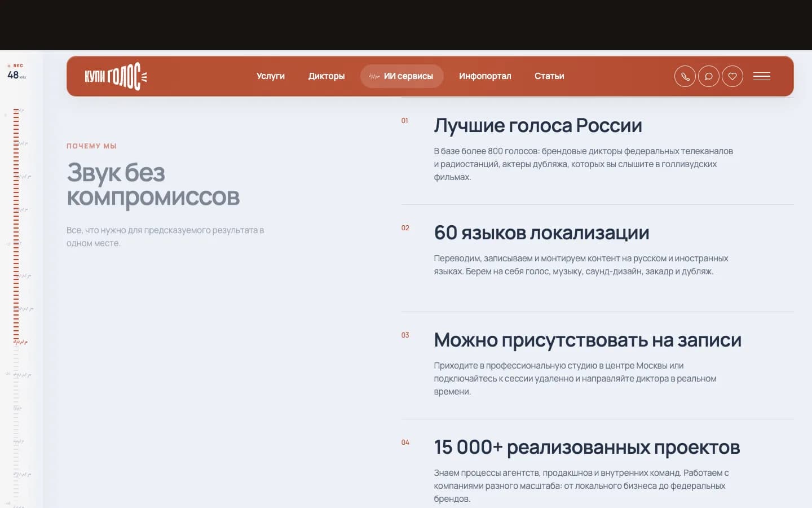This screenshot has width=812, height=508.
Task: Click the number 01 marker
Action: [404, 121]
